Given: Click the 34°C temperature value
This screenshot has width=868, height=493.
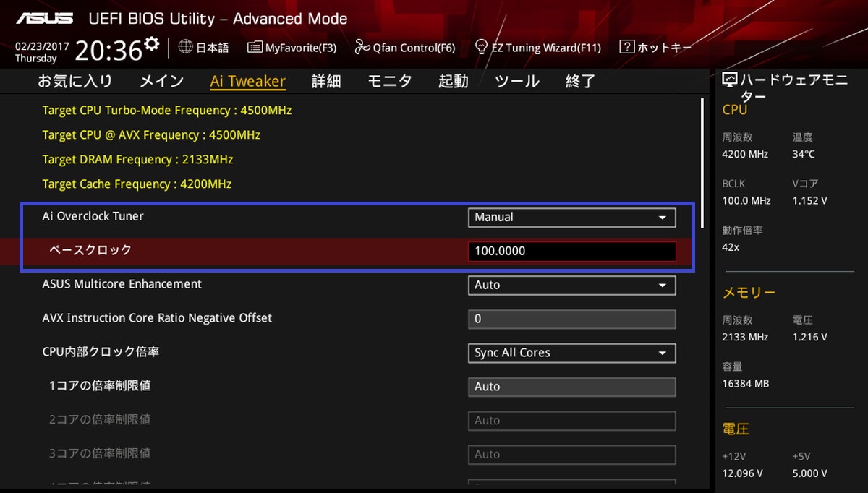Looking at the screenshot, I should click(x=804, y=154).
